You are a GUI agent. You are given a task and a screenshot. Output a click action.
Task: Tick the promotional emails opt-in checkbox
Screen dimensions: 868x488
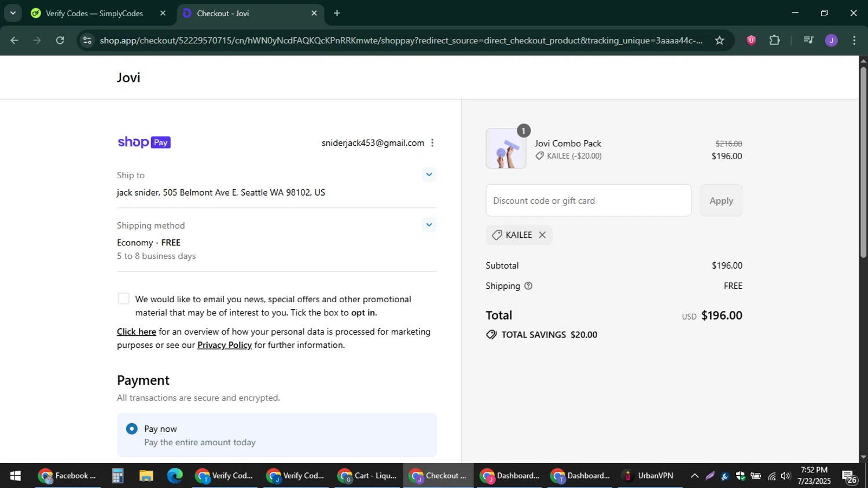(x=123, y=299)
